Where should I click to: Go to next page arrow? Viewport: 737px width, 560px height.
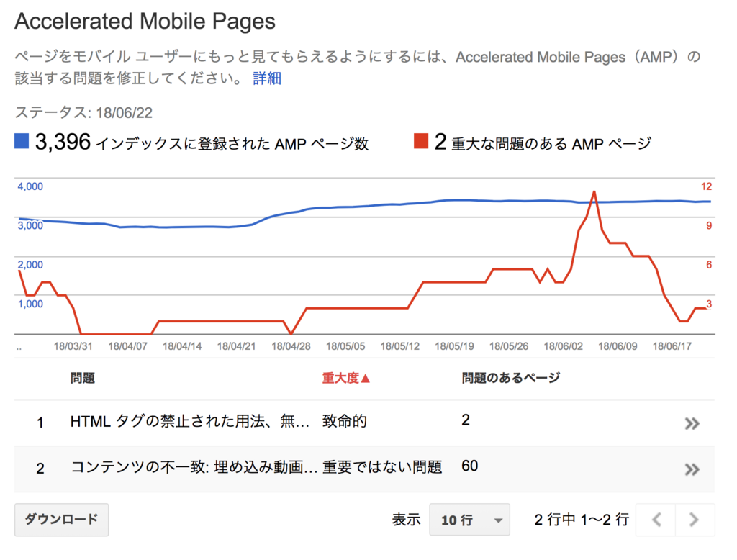[x=695, y=520]
